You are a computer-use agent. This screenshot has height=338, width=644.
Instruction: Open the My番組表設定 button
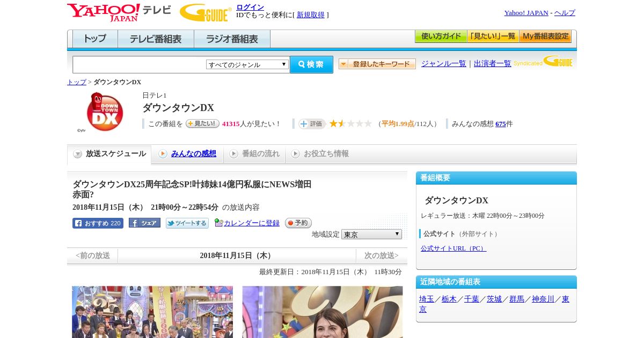[545, 36]
